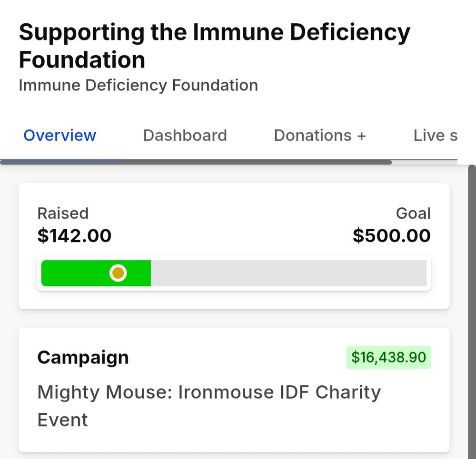Click the vertical page scrollbar
The width and height of the screenshot is (476, 459).
point(472,312)
